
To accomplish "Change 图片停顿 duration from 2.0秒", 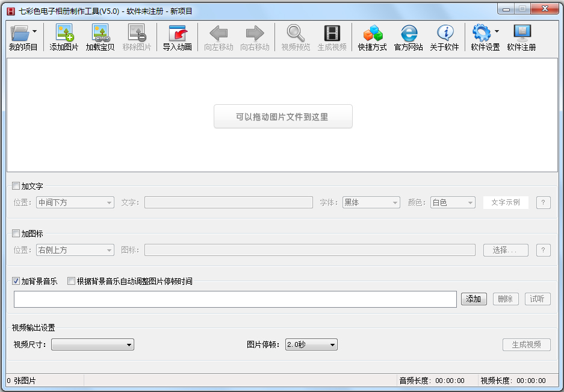I will click(x=311, y=344).
